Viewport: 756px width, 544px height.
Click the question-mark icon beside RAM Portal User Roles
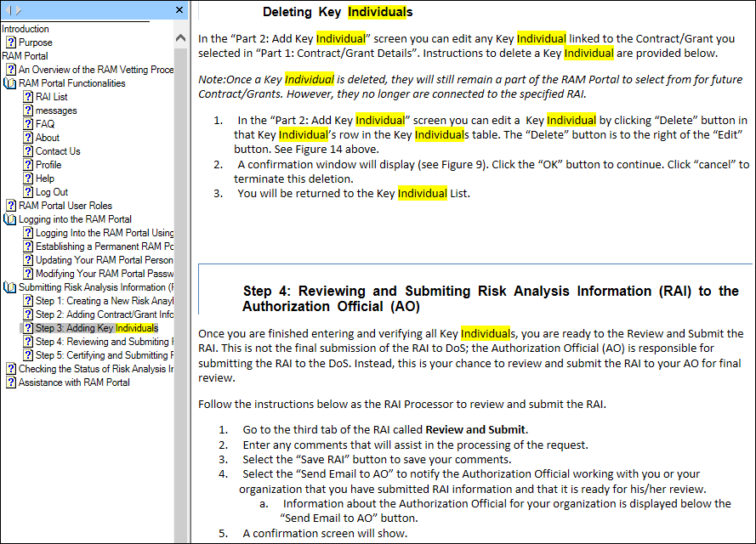coord(11,206)
